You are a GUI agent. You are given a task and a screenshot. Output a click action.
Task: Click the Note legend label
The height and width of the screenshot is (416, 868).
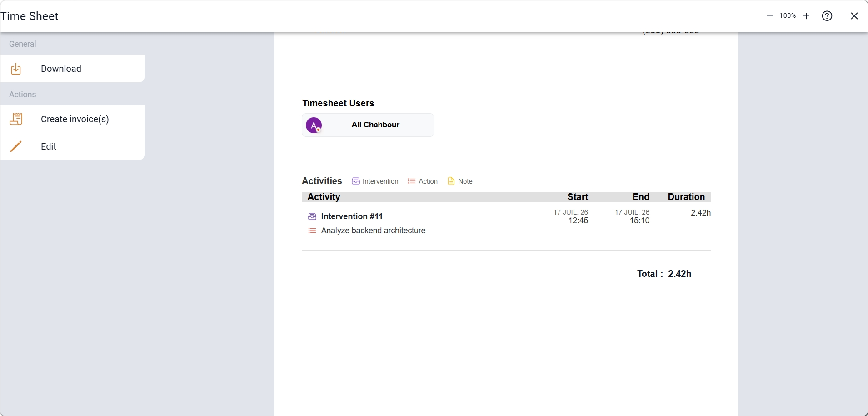[x=465, y=181]
